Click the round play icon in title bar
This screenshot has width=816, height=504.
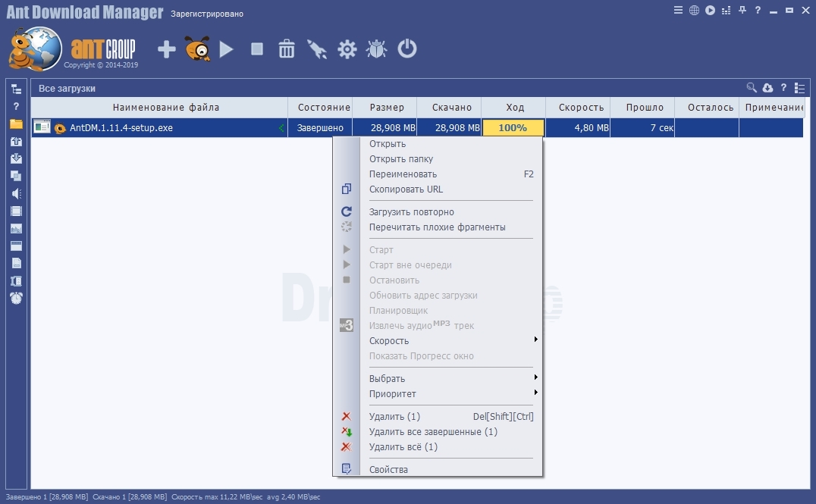click(711, 10)
